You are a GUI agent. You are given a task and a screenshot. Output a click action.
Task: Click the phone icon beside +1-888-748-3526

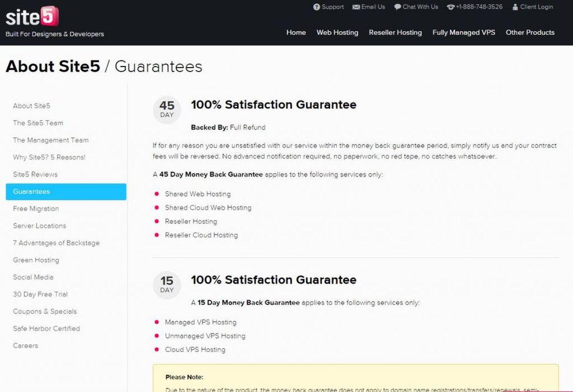[450, 7]
